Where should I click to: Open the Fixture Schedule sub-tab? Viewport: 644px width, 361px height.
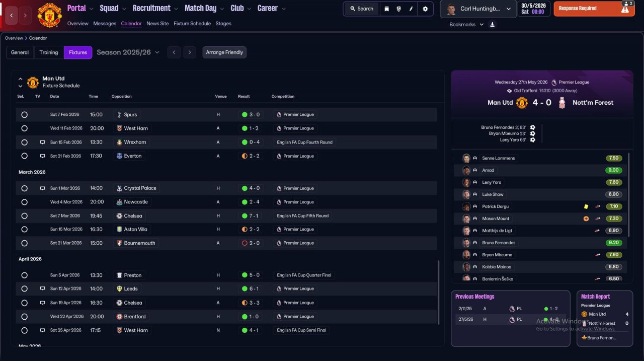tap(192, 24)
